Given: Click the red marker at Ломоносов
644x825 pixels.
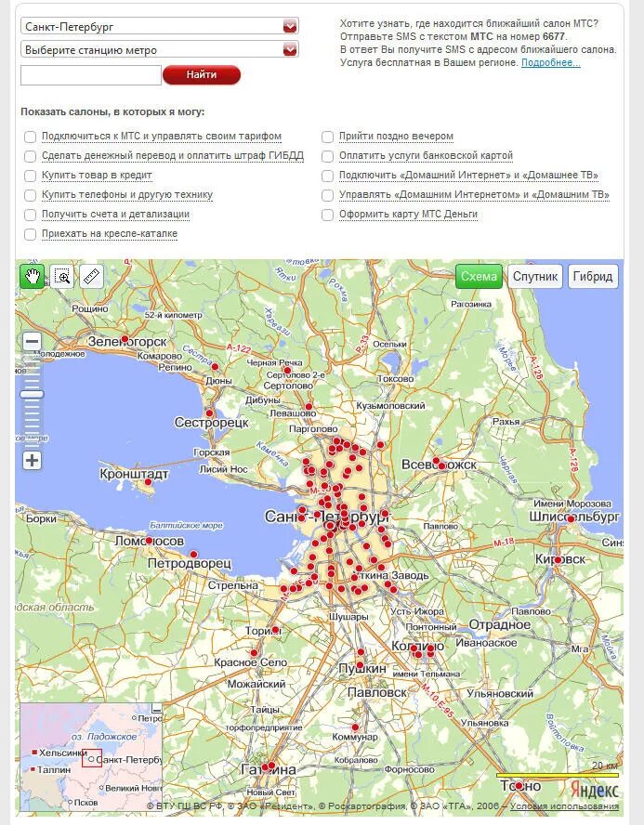Looking at the screenshot, I should coord(149,541).
